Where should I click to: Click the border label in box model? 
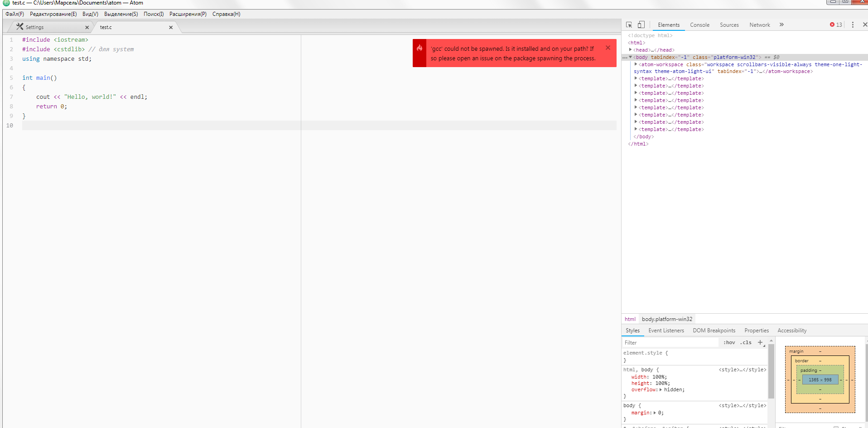pyautogui.click(x=801, y=361)
